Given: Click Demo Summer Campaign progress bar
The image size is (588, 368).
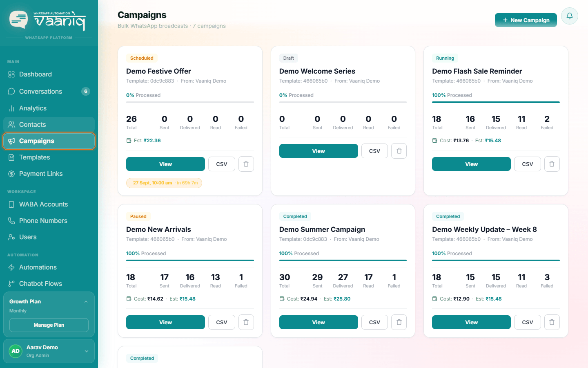Looking at the screenshot, I should [x=343, y=260].
